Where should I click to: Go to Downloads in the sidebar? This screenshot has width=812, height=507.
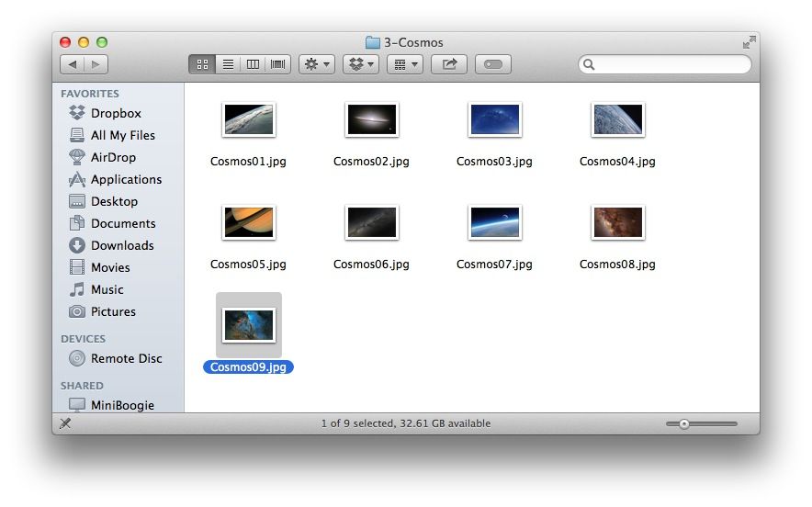[121, 245]
